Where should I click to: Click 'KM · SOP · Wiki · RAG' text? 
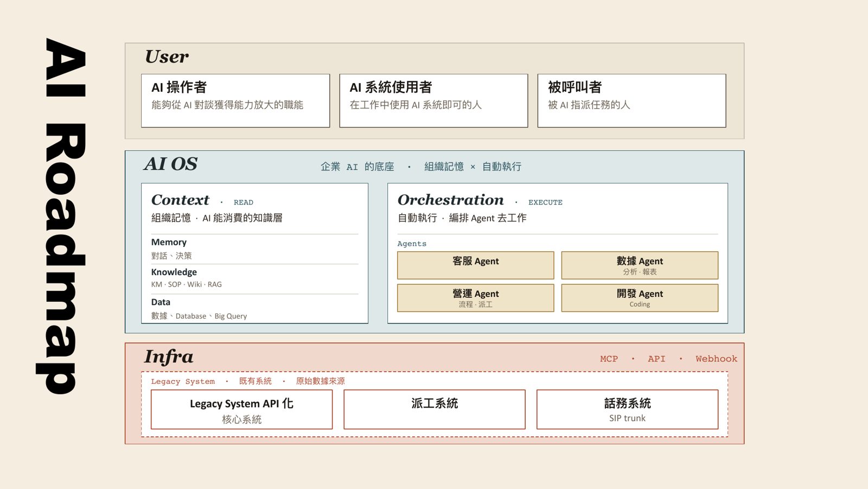[186, 284]
